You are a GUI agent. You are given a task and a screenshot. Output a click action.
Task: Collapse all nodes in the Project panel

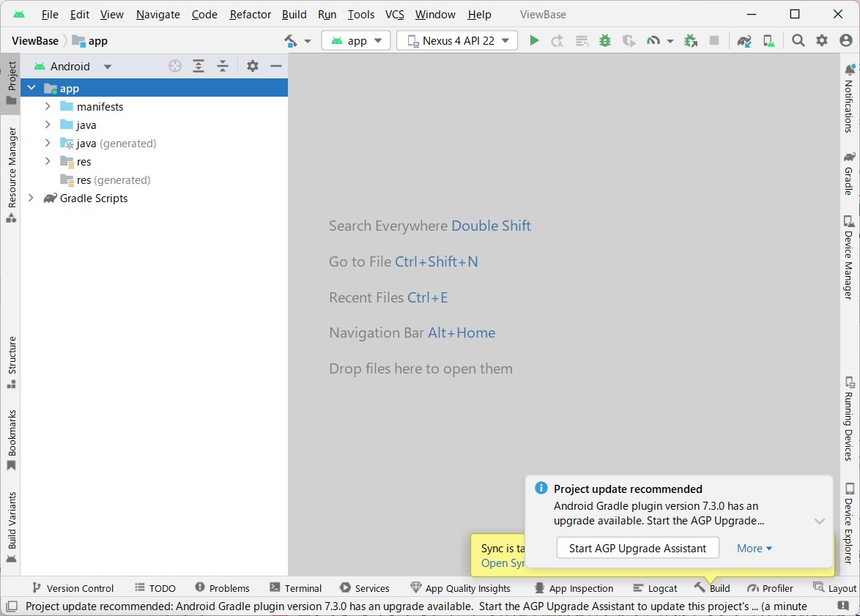[223, 65]
